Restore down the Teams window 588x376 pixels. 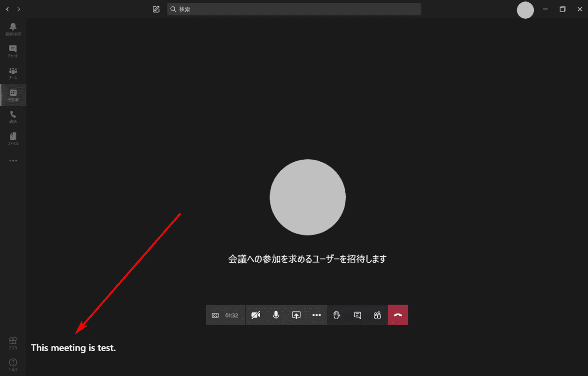coord(562,9)
